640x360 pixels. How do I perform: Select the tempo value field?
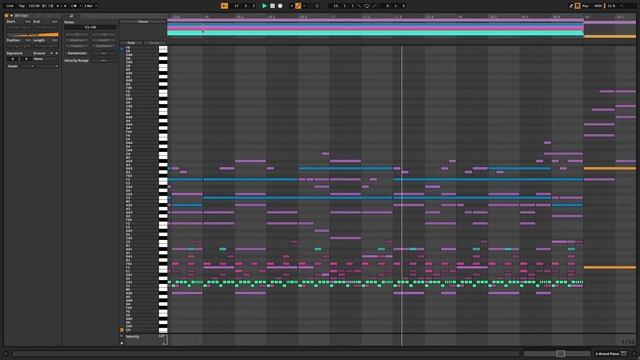click(34, 6)
